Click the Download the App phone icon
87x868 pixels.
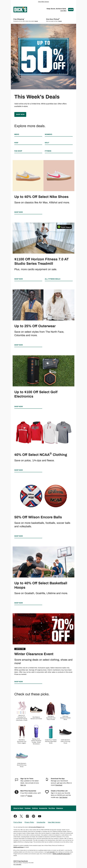coord(47,780)
